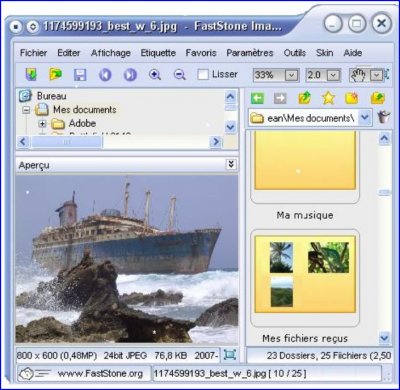This screenshot has width=400, height=390.
Task: Go to next image arrow icon
Action: click(130, 75)
